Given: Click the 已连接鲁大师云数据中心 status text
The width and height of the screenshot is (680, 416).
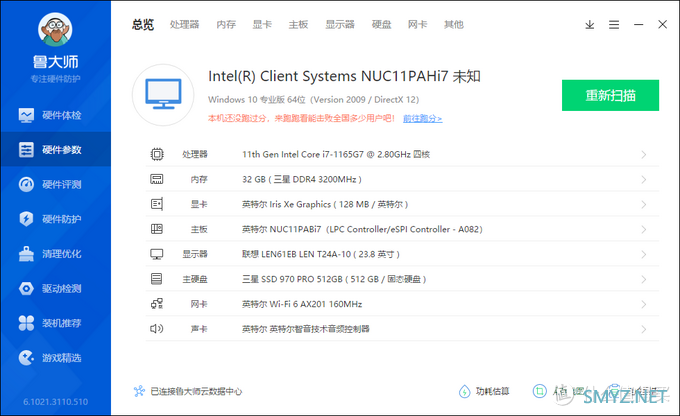Looking at the screenshot, I should pyautogui.click(x=196, y=391).
